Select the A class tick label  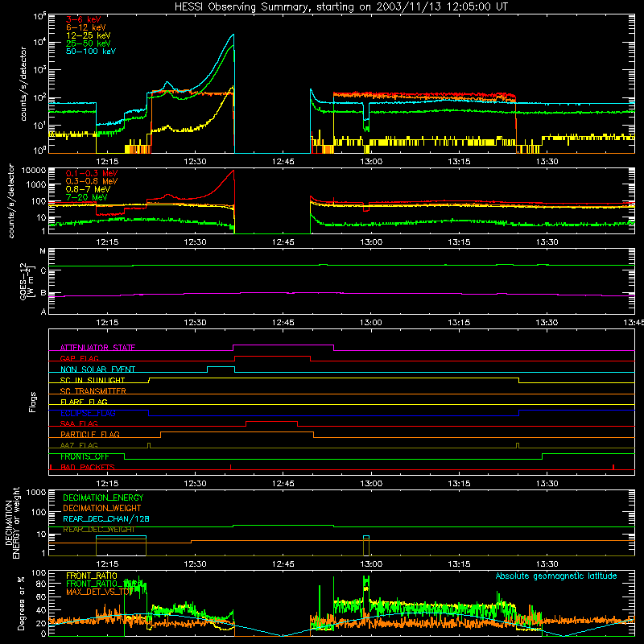[x=43, y=312]
